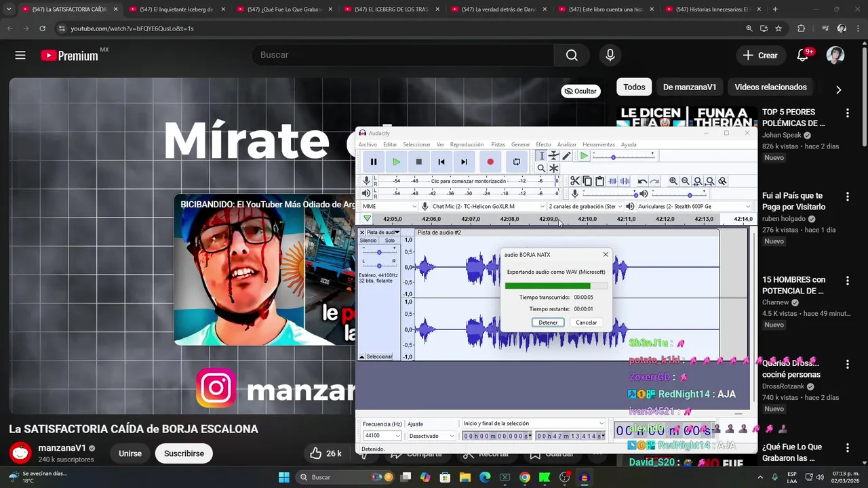Click the Copy icon in Audacity's edit toolbar
The height and width of the screenshot is (488, 868).
587,181
